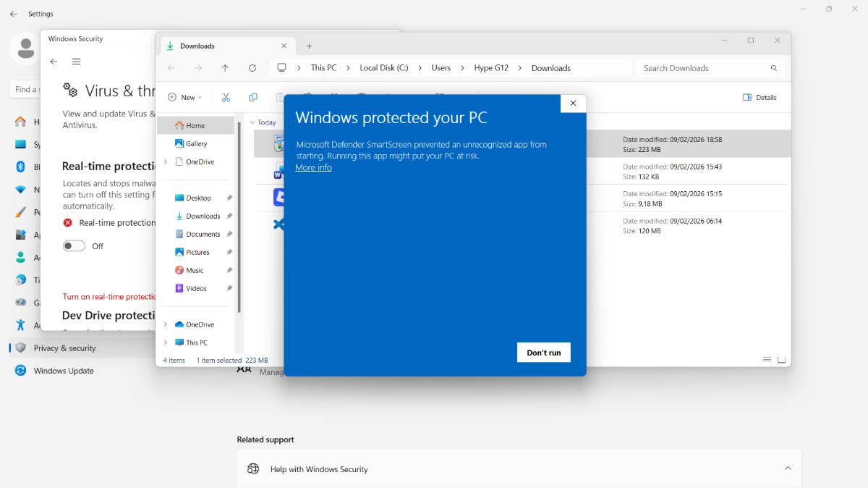Select Windows Update in Settings sidebar
This screenshot has width=868, height=488.
coord(64,371)
